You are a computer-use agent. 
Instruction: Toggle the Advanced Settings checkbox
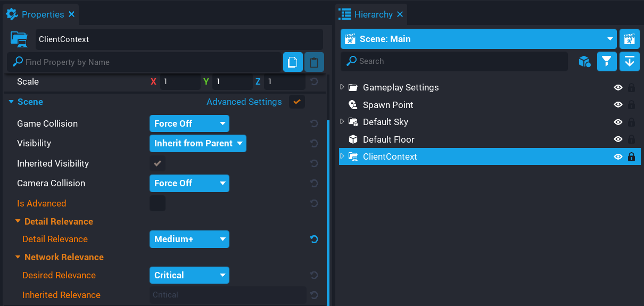(x=296, y=102)
